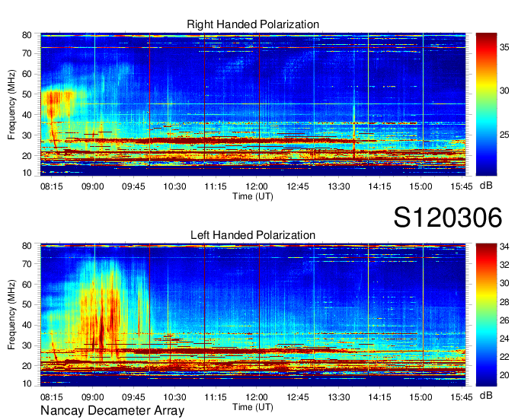Click the 60 MHz tick on bottom plot

(27, 285)
